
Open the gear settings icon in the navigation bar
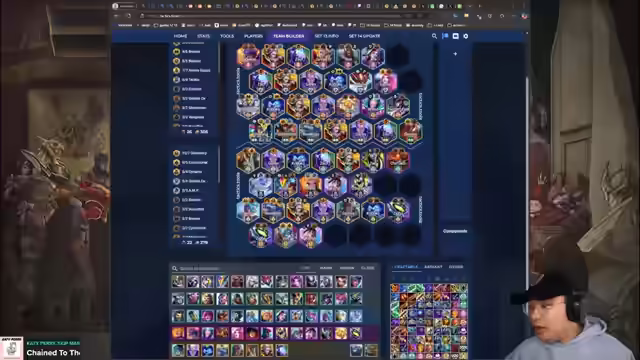coord(466,36)
